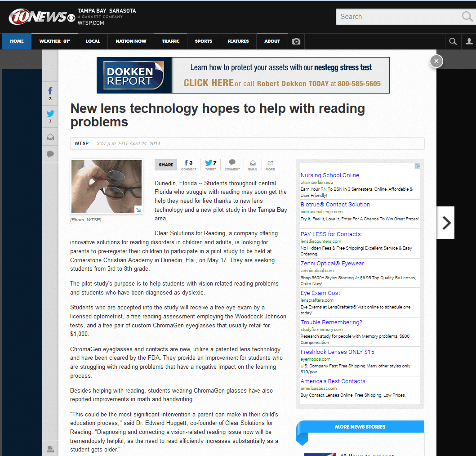
Task: Click the lenscrafters.com ad URL
Action: 317,300
